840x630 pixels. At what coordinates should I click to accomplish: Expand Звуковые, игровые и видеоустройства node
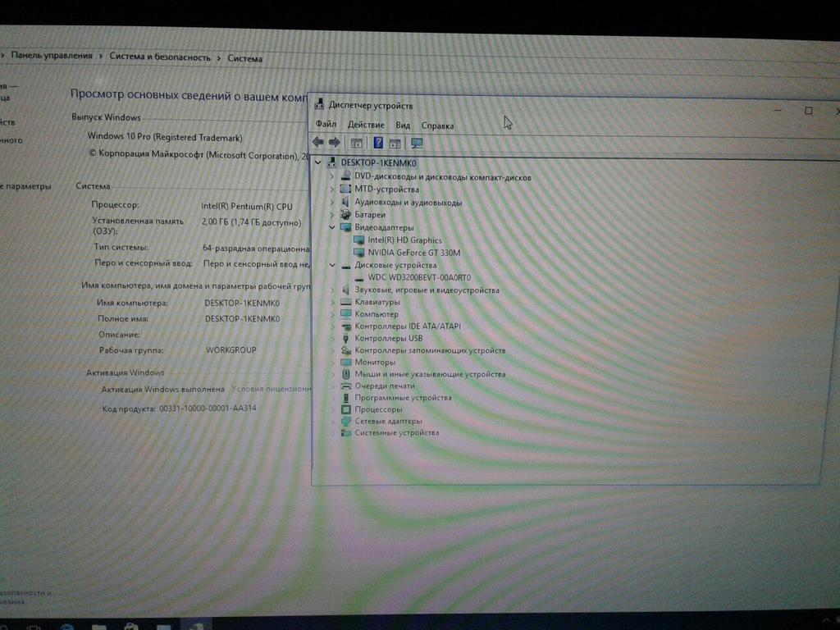point(331,290)
